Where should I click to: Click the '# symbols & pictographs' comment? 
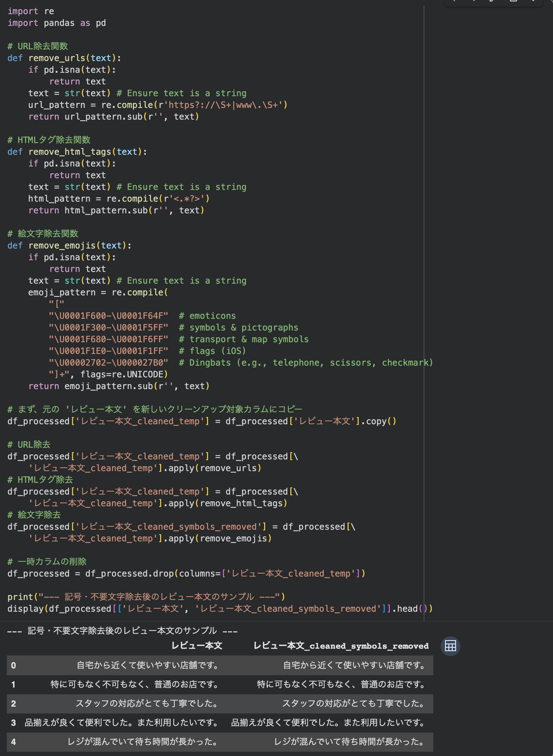(x=238, y=327)
